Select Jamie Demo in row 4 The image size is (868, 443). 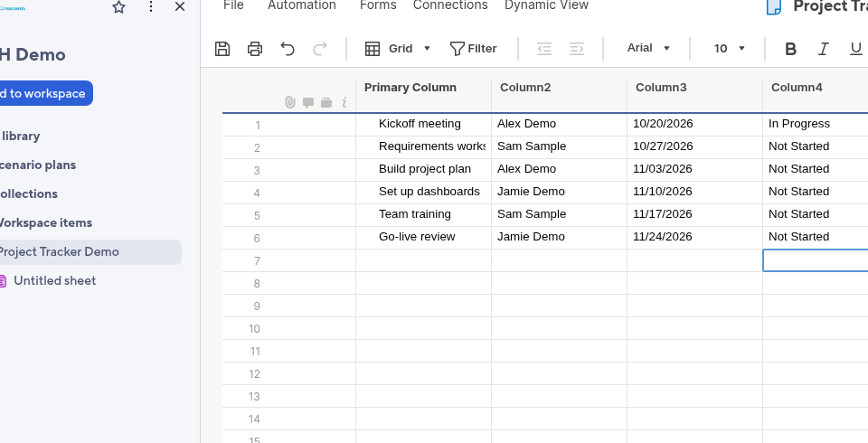(x=559, y=193)
